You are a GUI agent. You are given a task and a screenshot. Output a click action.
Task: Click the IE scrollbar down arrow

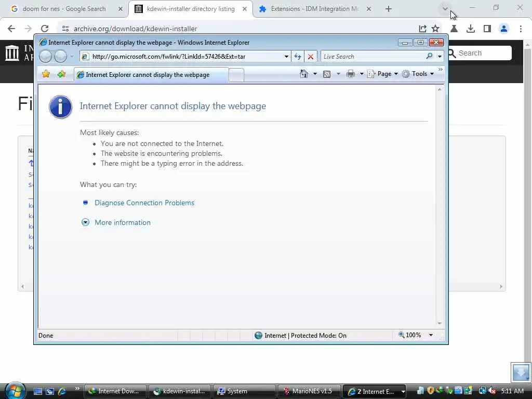click(x=440, y=323)
